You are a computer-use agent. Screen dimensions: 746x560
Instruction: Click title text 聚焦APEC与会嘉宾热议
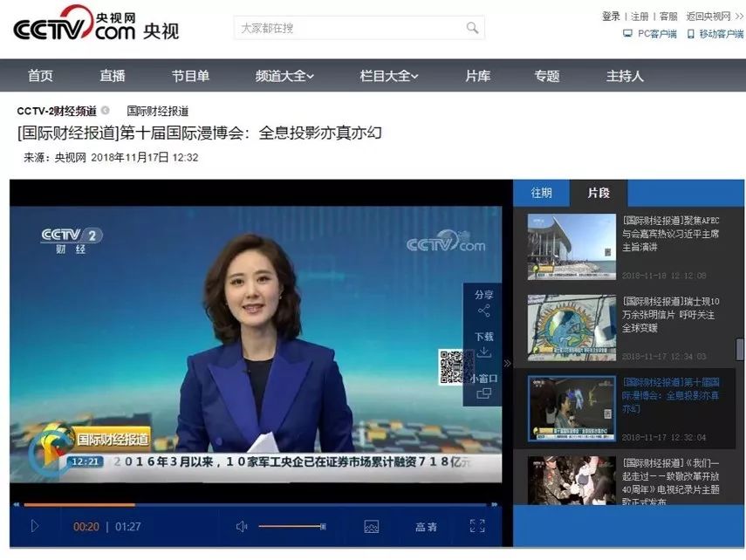(x=671, y=234)
